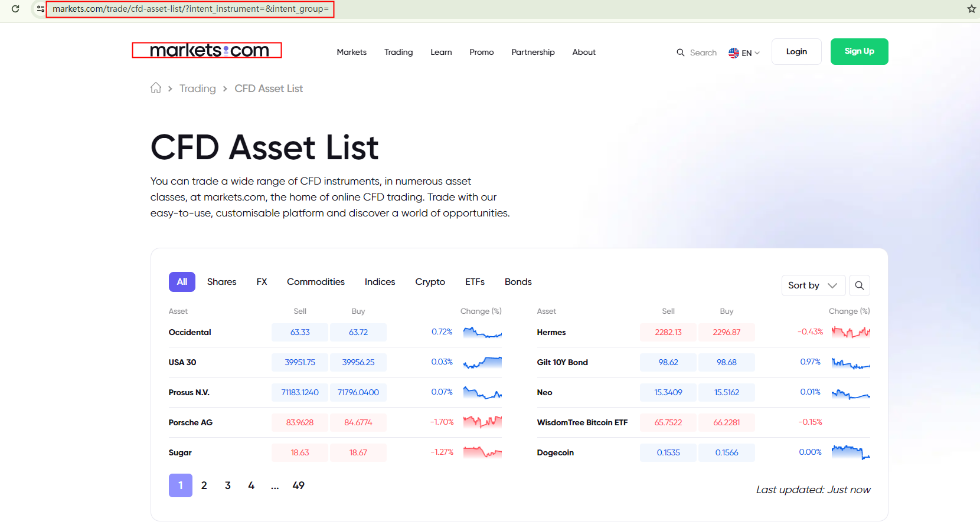
Task: Click Porsche AG sell price 83.9628
Action: click(x=300, y=422)
